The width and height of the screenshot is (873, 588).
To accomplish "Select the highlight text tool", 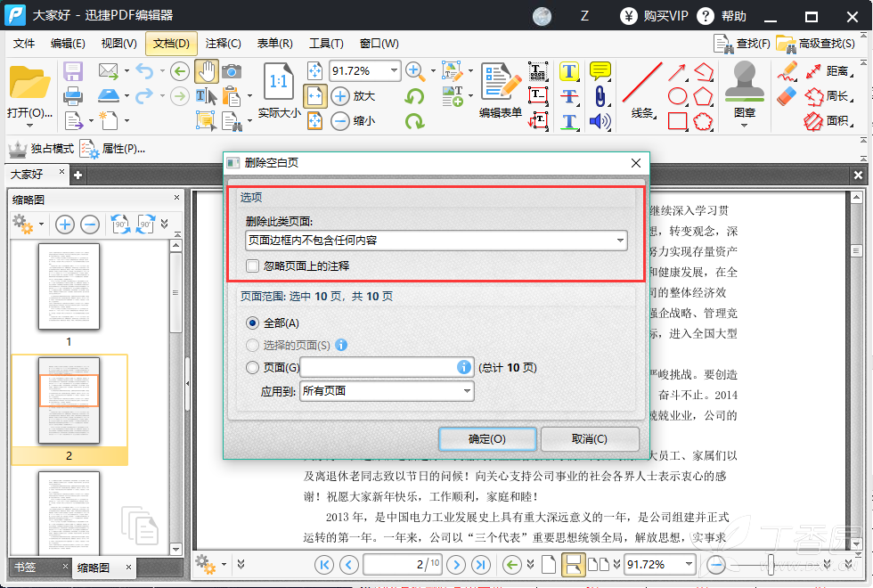I will pos(569,71).
